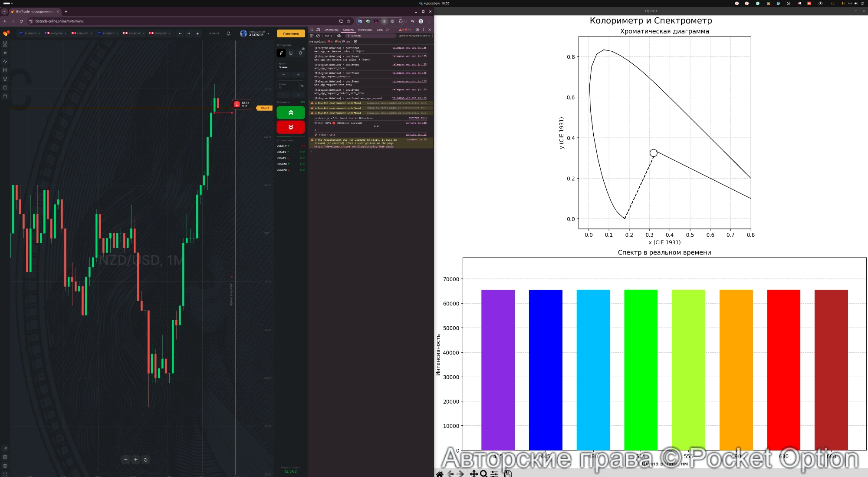Click the clear console icon in DevTools

318,36
